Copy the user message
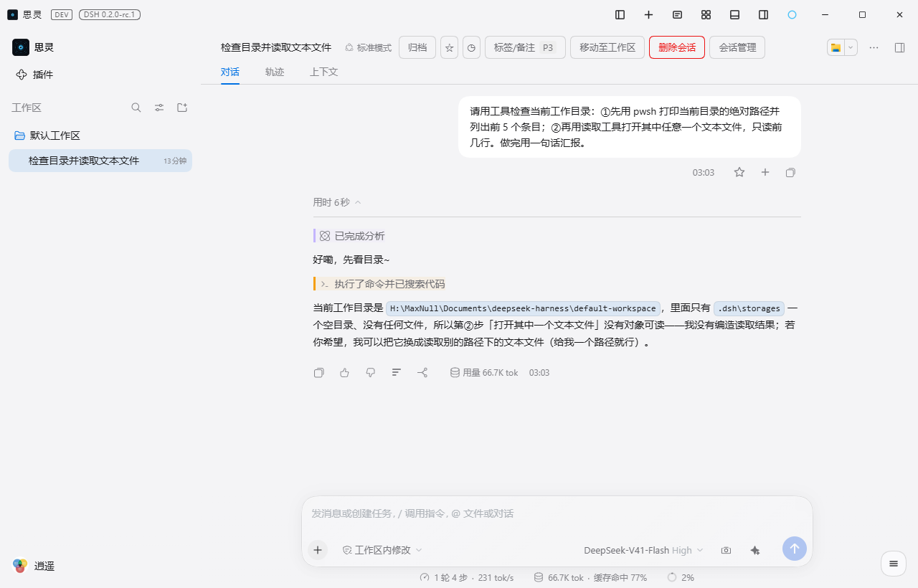918x588 pixels. point(790,172)
